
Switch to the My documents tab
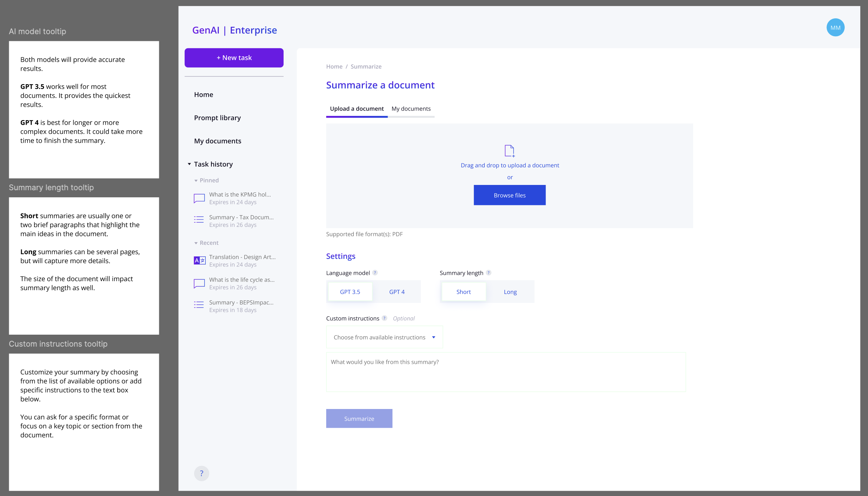click(x=411, y=108)
